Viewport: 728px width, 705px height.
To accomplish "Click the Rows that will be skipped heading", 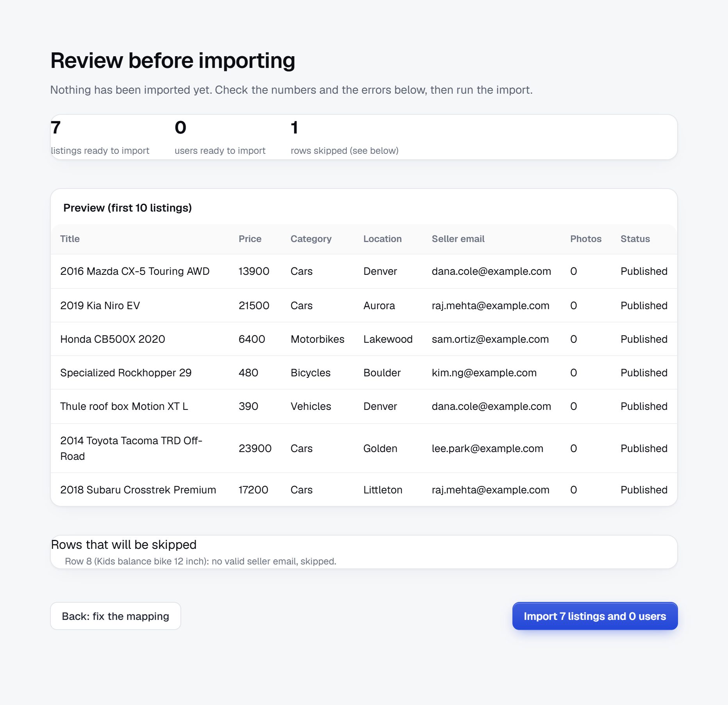I will [x=124, y=545].
